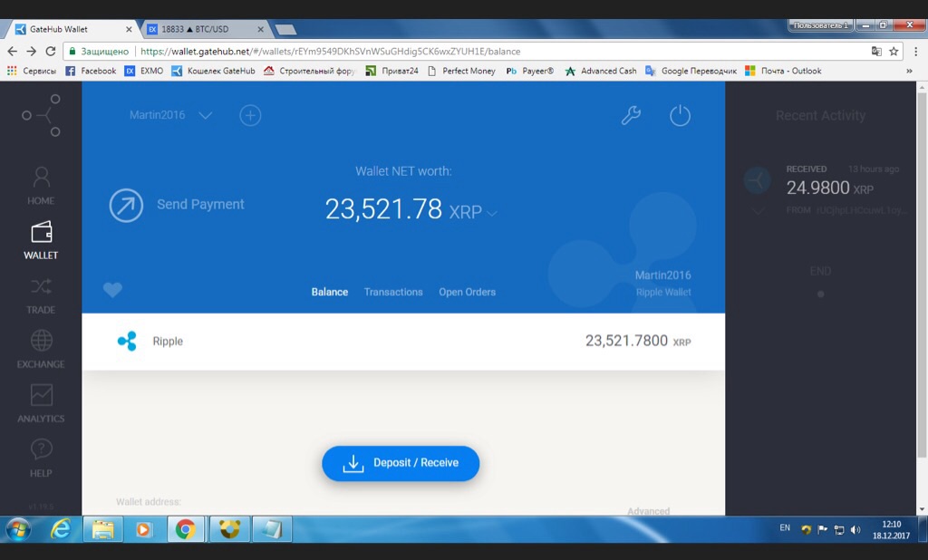The width and height of the screenshot is (928, 560).
Task: Toggle the heart favorite icon
Action: [112, 289]
